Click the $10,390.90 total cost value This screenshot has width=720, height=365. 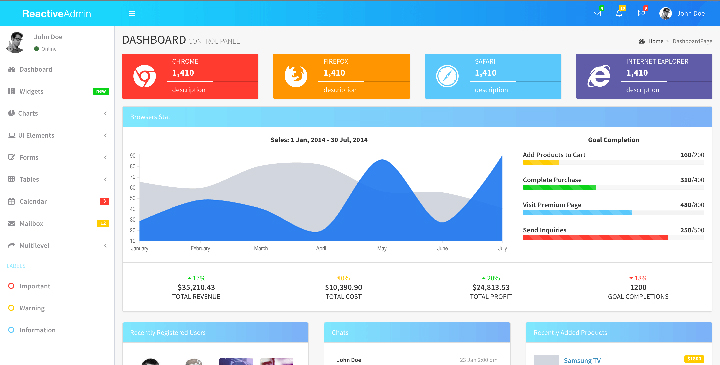(x=343, y=287)
